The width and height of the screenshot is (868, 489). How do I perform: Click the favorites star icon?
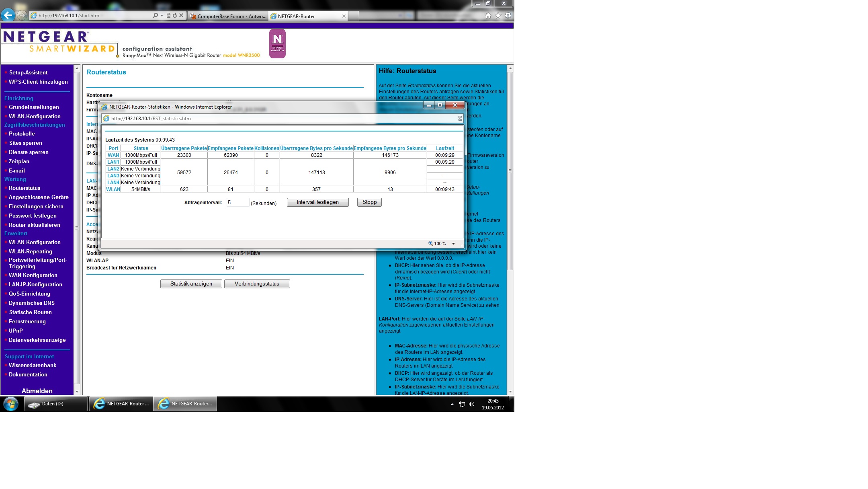tap(498, 16)
